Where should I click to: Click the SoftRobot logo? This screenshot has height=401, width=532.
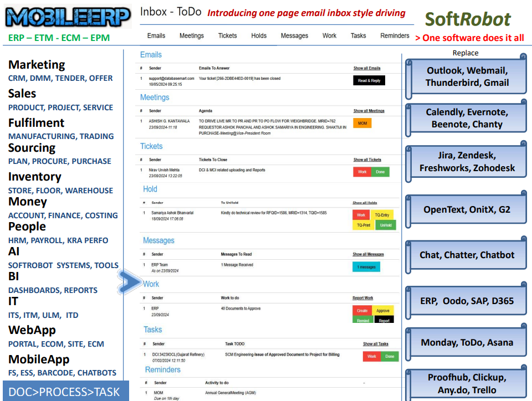(468, 19)
